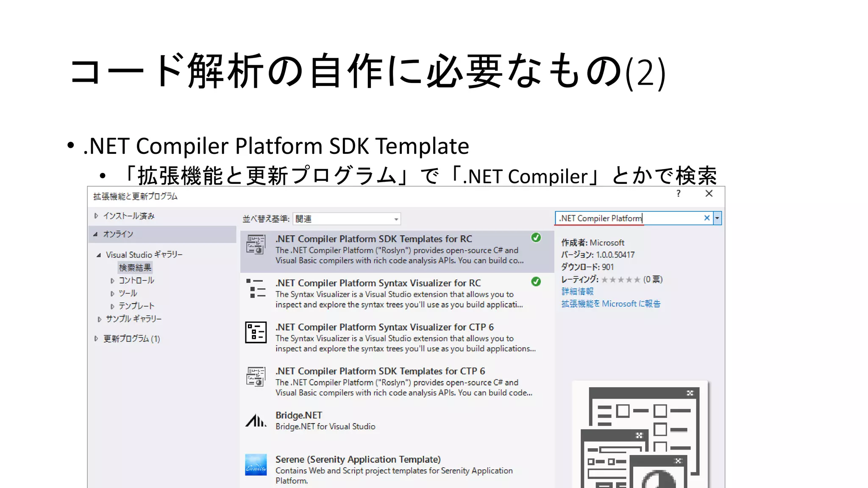
Task: Select the サンプル ギャラリー label
Action: (x=134, y=319)
